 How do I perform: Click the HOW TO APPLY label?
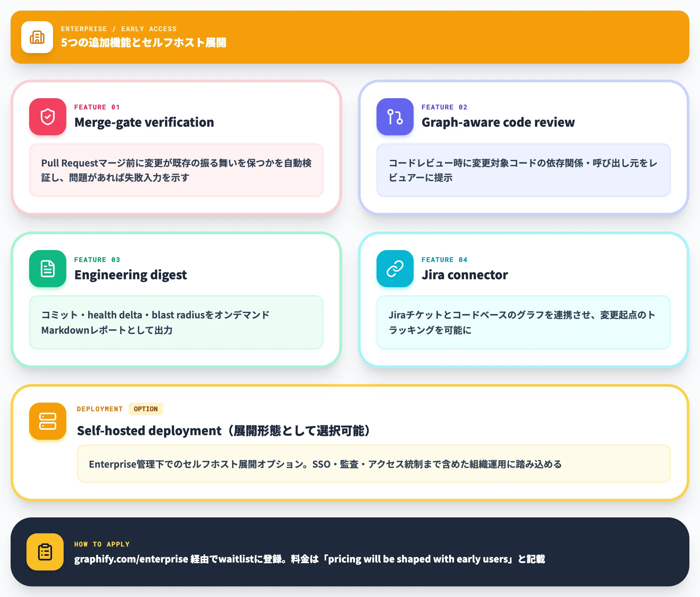coord(102,544)
